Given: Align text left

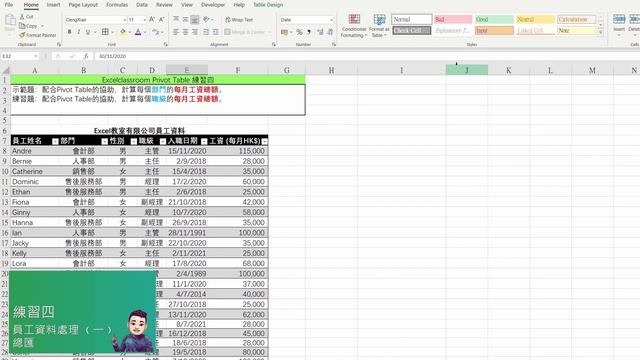Looking at the screenshot, I should click(x=176, y=32).
